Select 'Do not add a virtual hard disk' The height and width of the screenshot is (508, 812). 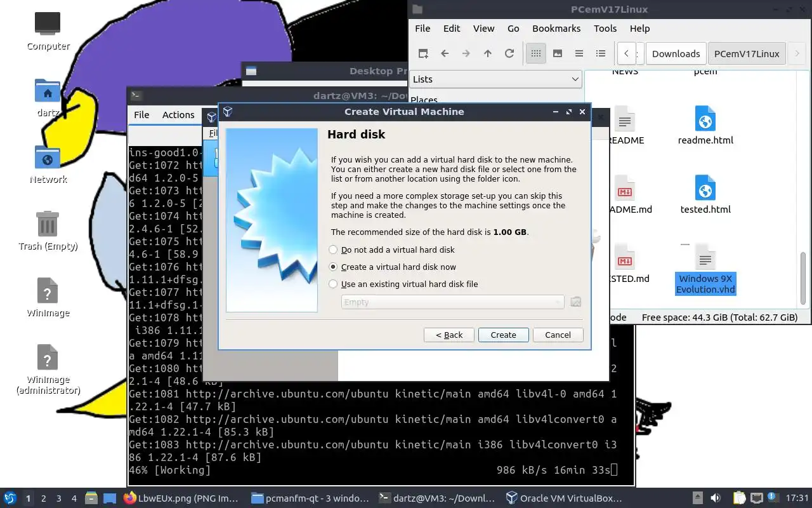click(x=392, y=250)
